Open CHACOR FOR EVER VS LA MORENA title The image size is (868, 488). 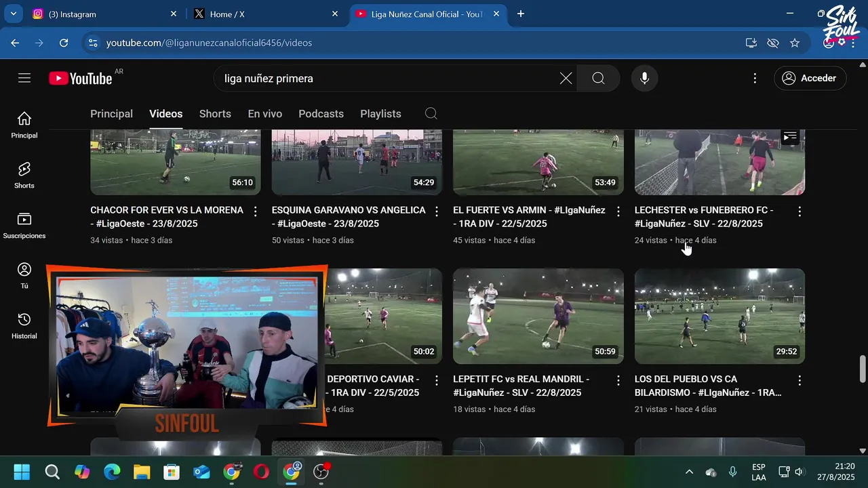[x=167, y=217]
